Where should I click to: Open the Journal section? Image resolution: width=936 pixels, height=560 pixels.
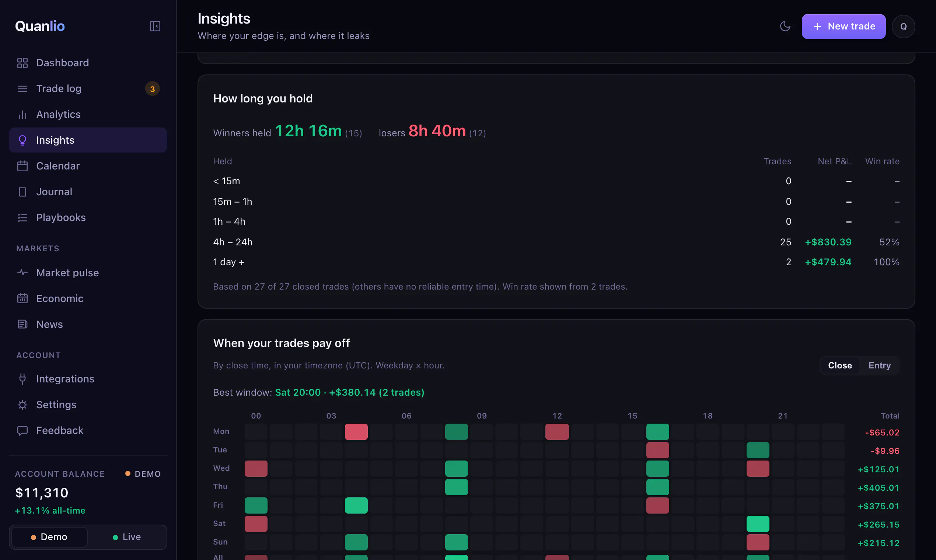coord(88,192)
